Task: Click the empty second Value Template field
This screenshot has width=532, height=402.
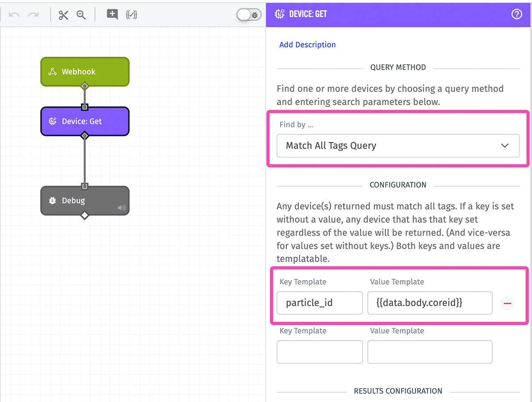Action: tap(430, 352)
